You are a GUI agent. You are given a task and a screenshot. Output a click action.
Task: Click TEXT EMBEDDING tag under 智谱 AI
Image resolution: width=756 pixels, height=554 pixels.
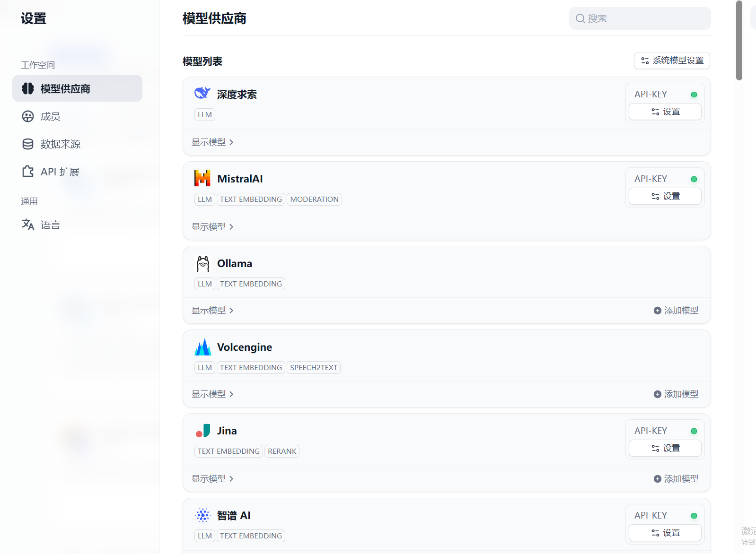(251, 536)
